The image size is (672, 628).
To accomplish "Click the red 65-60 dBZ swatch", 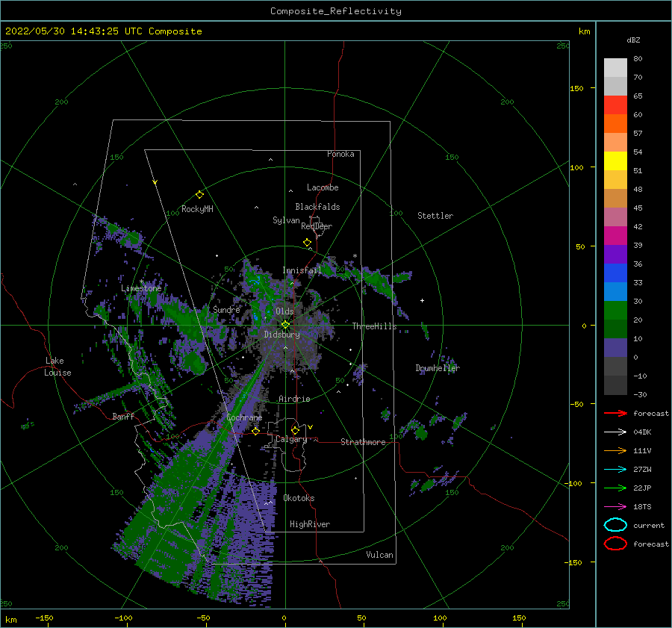I will click(x=615, y=105).
